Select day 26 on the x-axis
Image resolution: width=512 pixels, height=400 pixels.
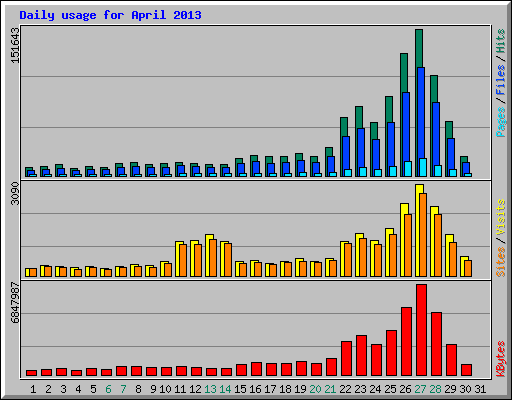[x=405, y=389]
